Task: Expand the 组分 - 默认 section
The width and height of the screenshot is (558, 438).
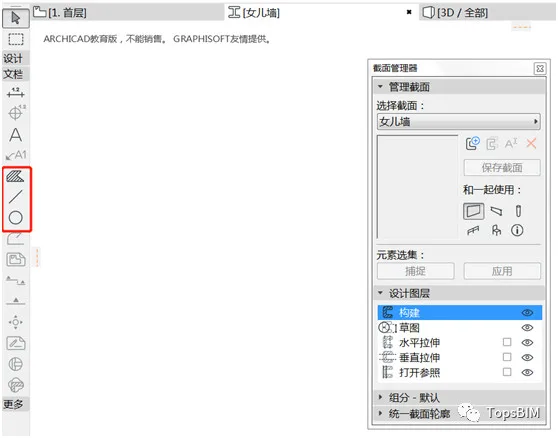Action: click(x=380, y=397)
